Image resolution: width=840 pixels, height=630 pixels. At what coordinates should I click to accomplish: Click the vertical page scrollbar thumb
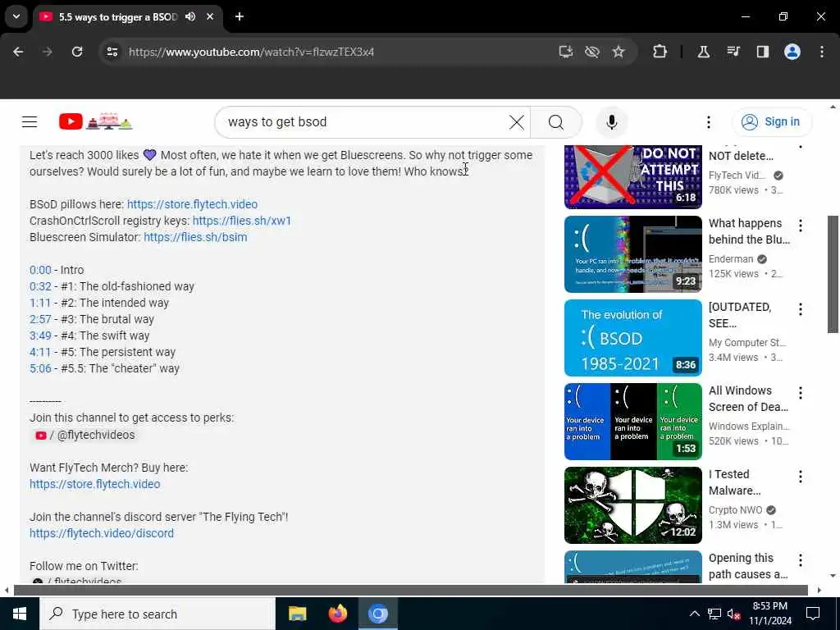pos(833,274)
